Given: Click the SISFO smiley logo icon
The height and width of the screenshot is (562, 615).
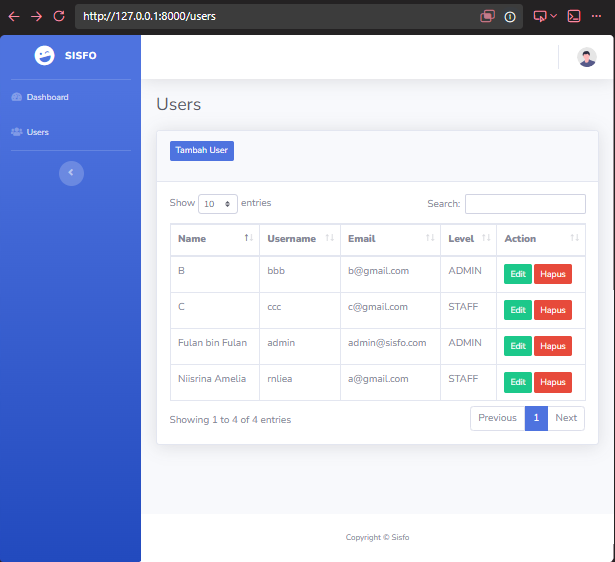Looking at the screenshot, I should pyautogui.click(x=44, y=55).
